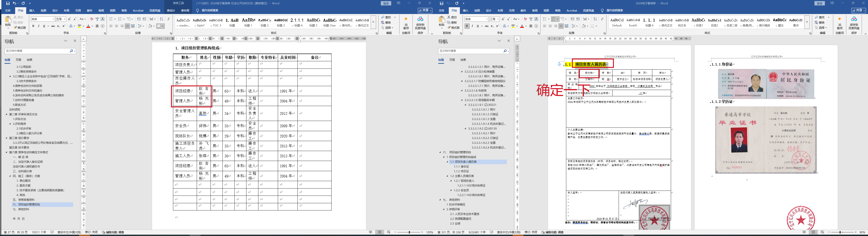This screenshot has height=236, width=868.
Task: Save the document in left Word window
Action: click(8, 3)
